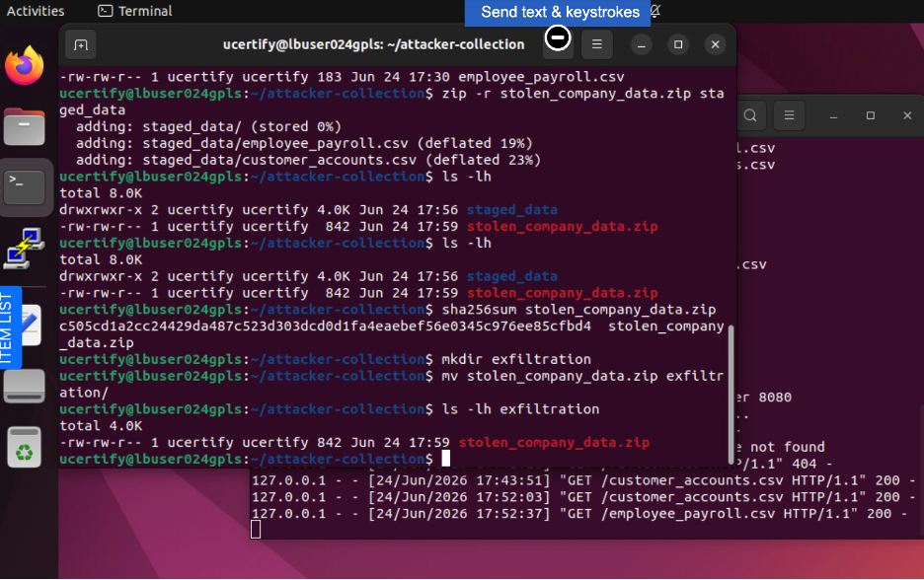
Task: Open the Terminal app menu in top bar
Action: point(135,11)
